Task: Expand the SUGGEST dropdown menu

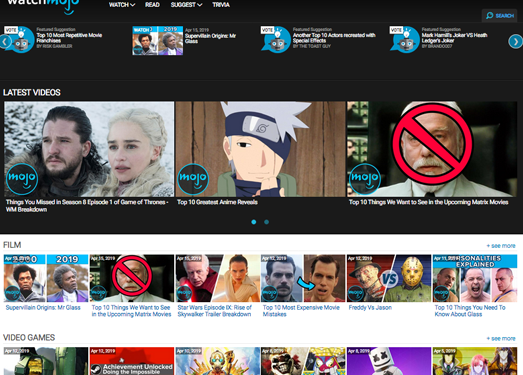Action: pyautogui.click(x=186, y=5)
